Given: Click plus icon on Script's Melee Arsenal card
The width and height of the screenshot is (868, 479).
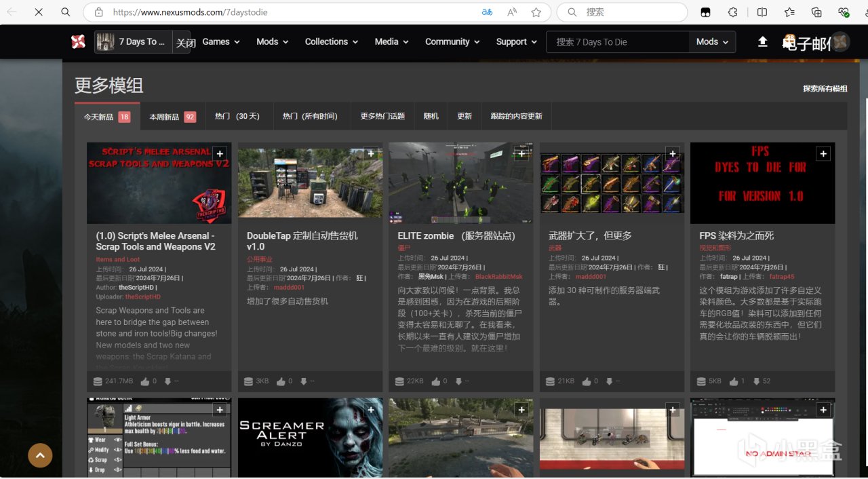Looking at the screenshot, I should pyautogui.click(x=219, y=154).
